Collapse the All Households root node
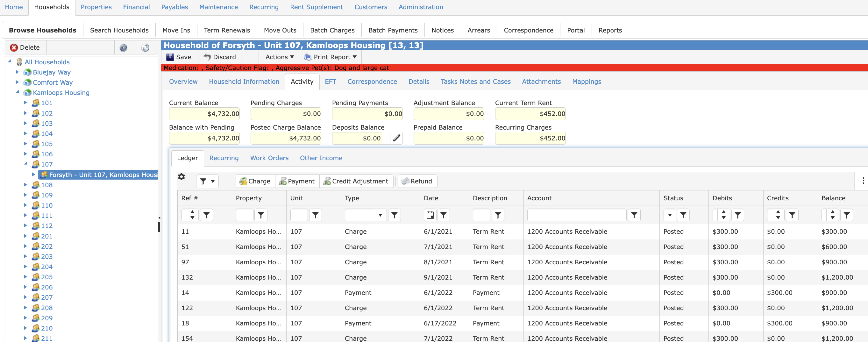The height and width of the screenshot is (342, 868). click(10, 62)
